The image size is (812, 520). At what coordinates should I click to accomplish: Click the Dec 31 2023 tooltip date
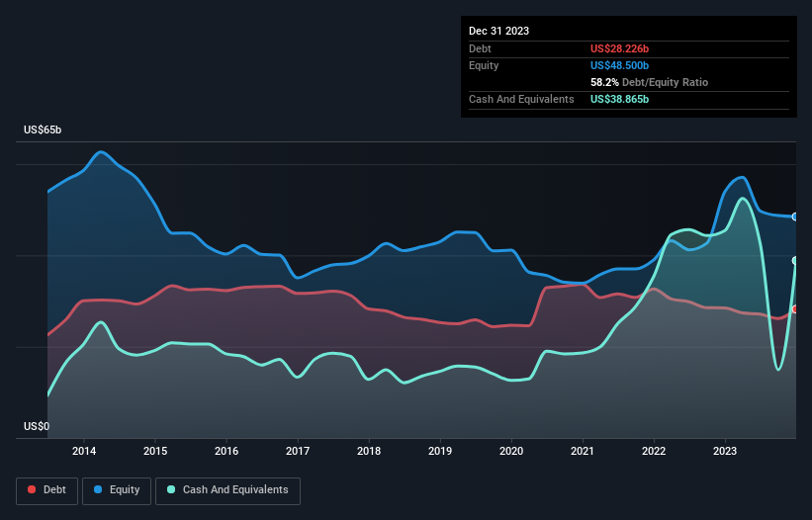(x=498, y=31)
